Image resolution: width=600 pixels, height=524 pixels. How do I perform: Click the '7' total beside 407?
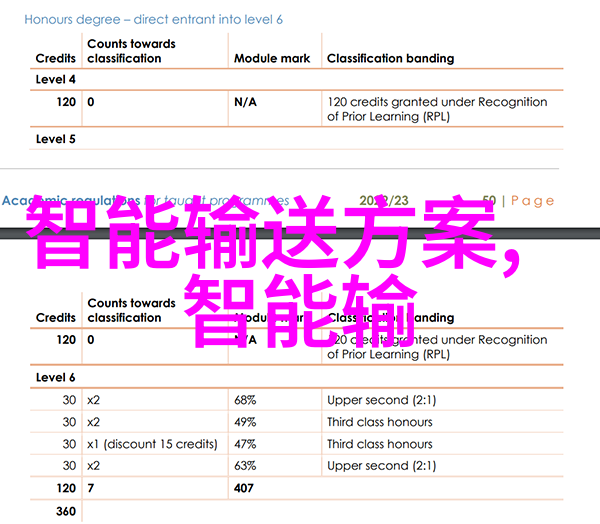click(90, 488)
